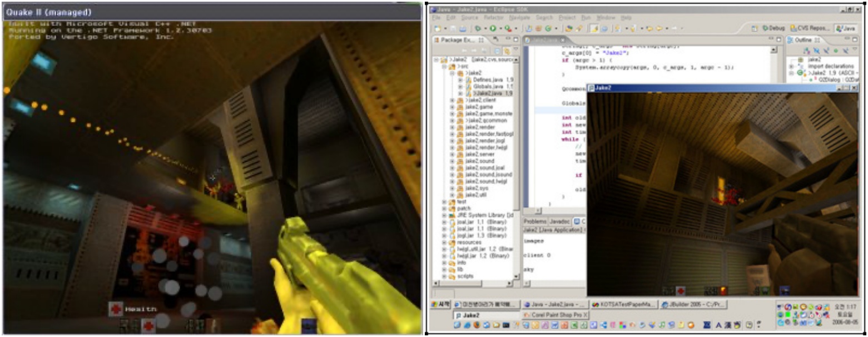Open the Navigate menu
This screenshot has height=337, width=868.
(x=520, y=18)
